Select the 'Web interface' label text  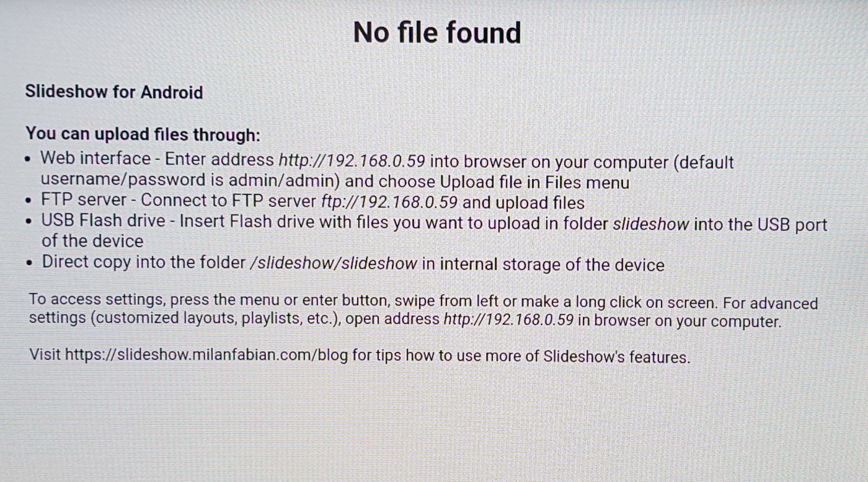95,159
